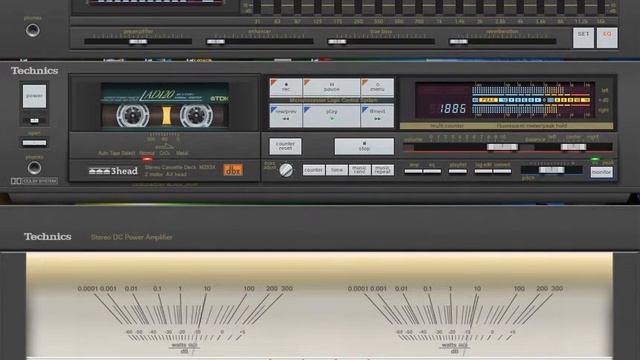The height and width of the screenshot is (360, 640).
Task: Pause playback on the cassette deck
Action: [x=331, y=87]
